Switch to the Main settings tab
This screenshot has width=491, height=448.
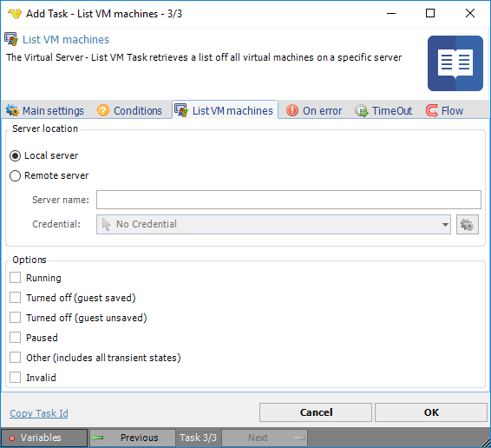point(45,110)
